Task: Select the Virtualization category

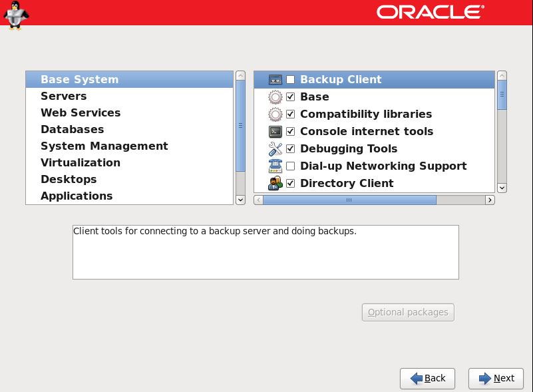Action: 130,163
